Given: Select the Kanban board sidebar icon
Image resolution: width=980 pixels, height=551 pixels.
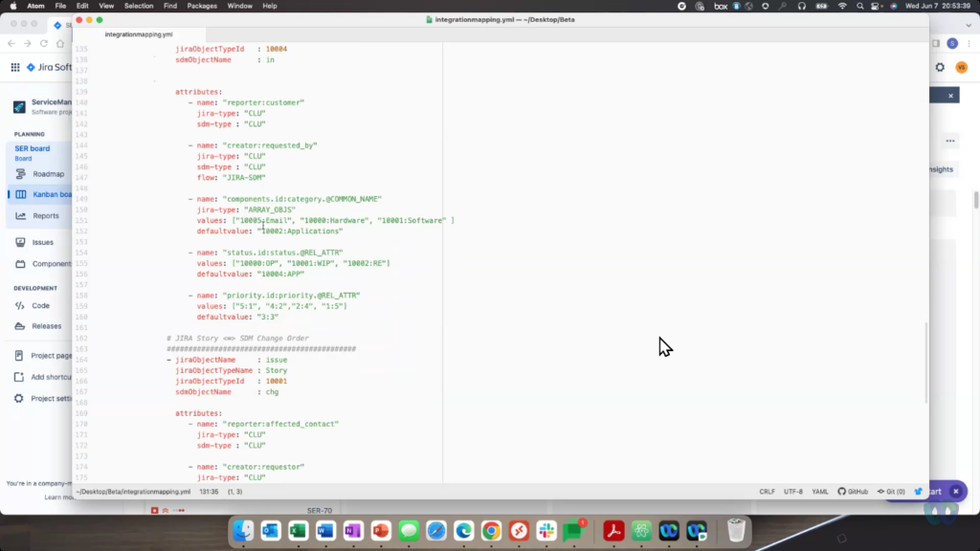Looking at the screenshot, I should coord(21,194).
